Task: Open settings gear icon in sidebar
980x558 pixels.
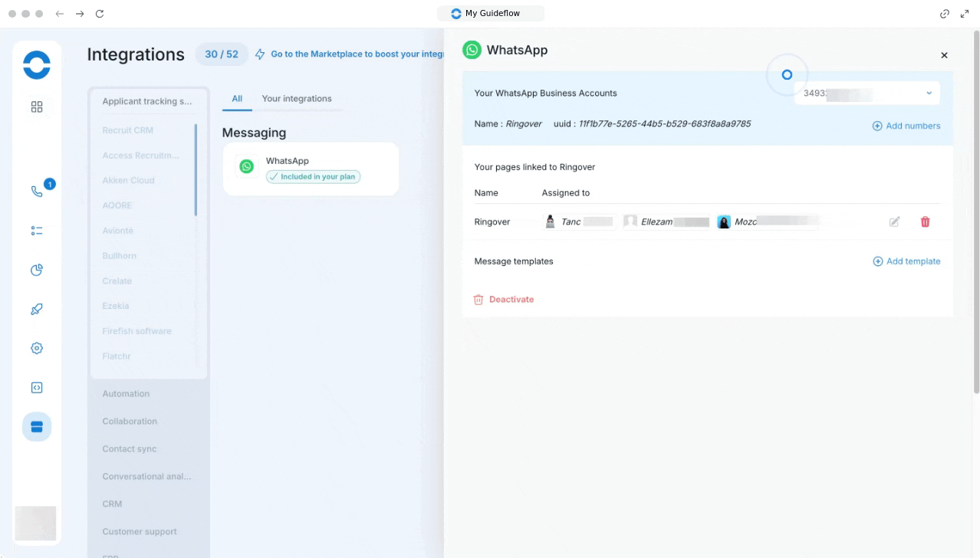Action: pos(37,348)
